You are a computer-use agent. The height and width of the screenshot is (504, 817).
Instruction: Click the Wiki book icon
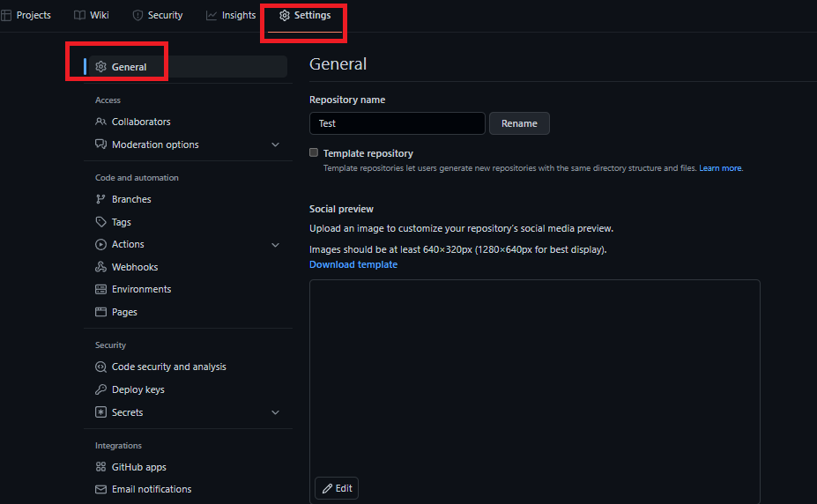(79, 16)
